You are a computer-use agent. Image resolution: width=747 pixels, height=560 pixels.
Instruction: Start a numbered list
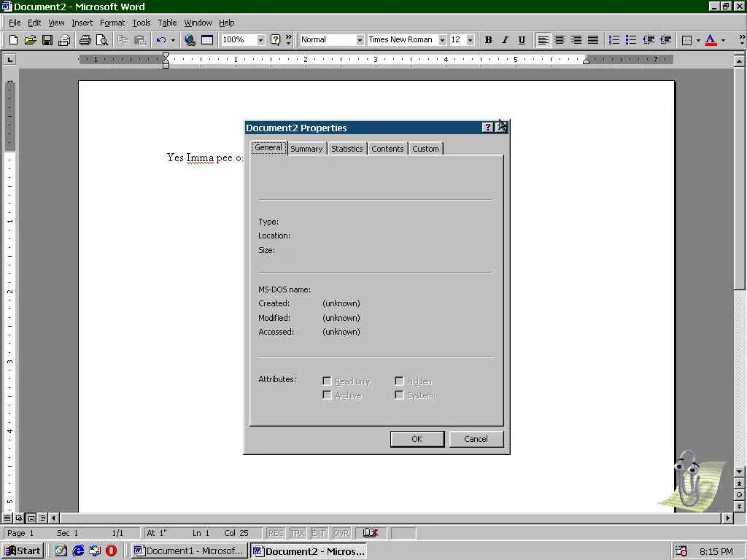(614, 40)
